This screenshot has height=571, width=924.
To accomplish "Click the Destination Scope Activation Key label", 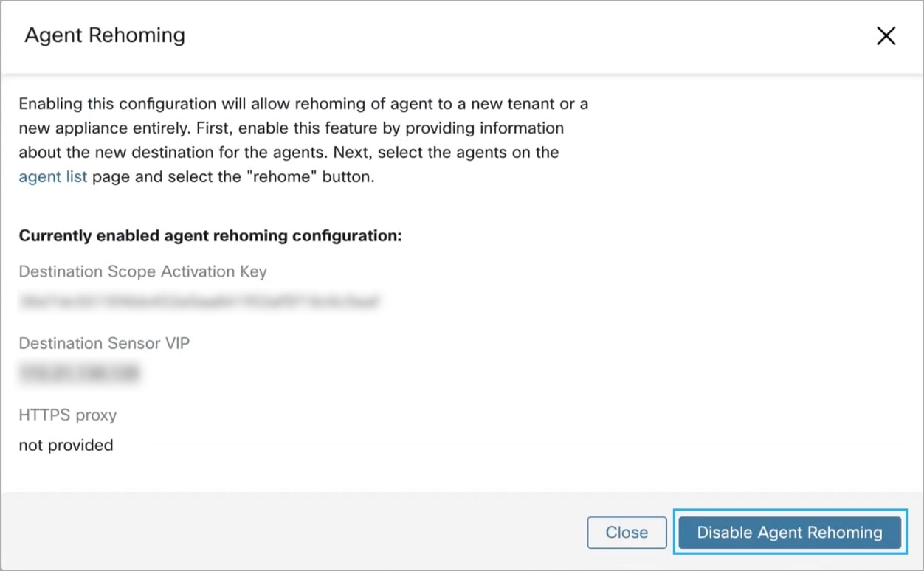I will click(x=142, y=271).
